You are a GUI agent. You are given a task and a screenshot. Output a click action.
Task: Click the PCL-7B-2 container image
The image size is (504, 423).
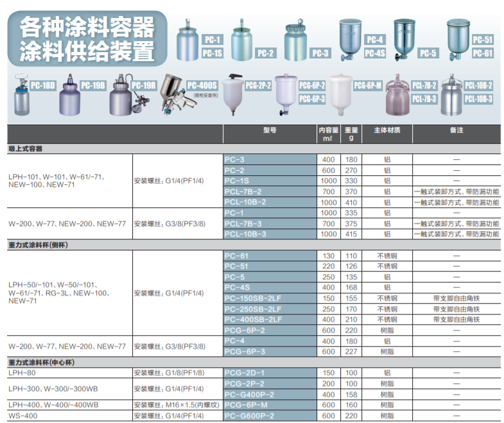(398, 94)
